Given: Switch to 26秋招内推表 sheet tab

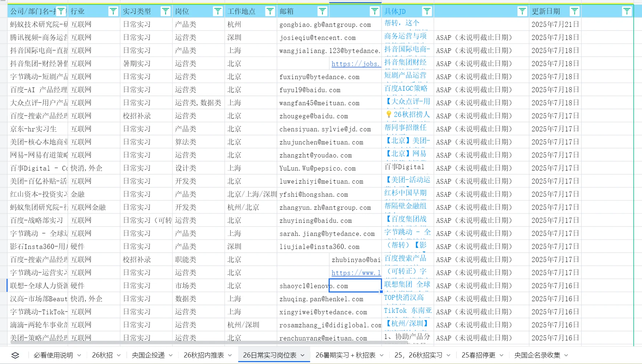Looking at the screenshot, I should [x=204, y=355].
